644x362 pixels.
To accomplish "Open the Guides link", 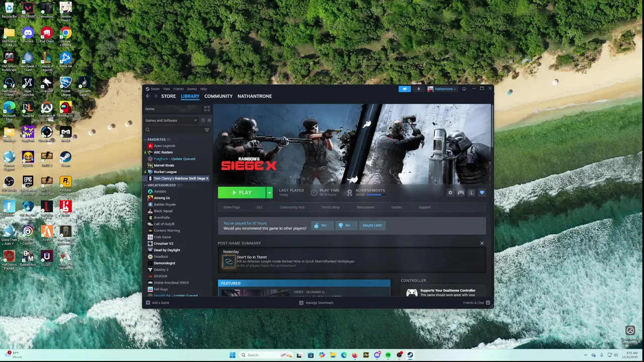I will point(396,207).
